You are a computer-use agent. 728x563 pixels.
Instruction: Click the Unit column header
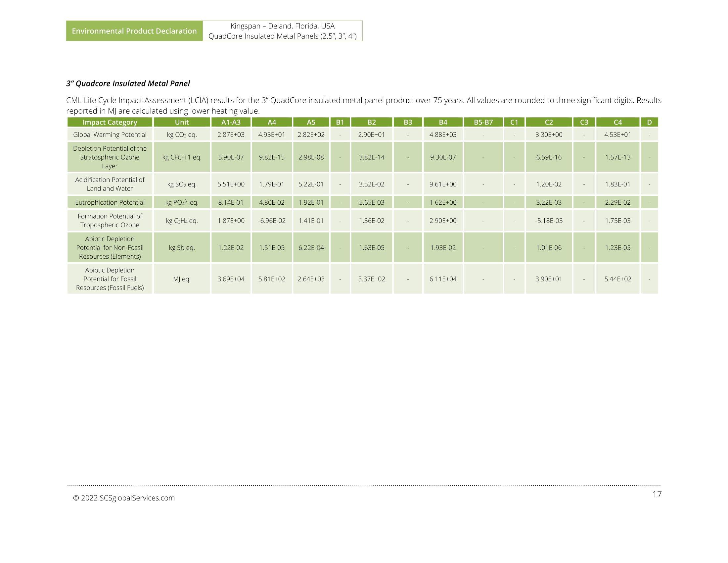182,122
